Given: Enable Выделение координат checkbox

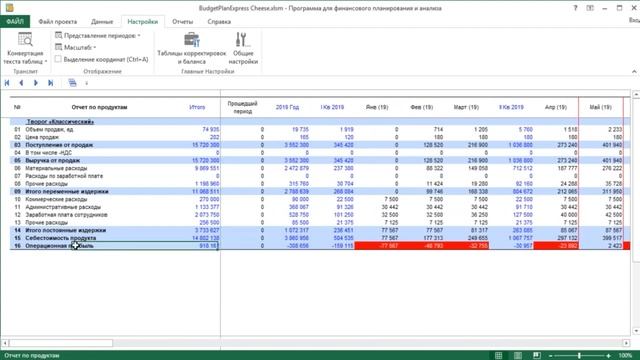Looking at the screenshot, I should pyautogui.click(x=58, y=59).
